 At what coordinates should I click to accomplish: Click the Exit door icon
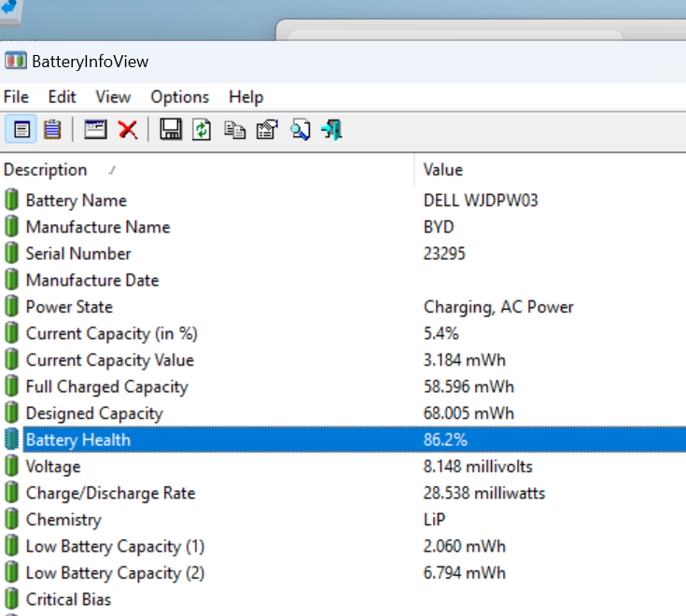[332, 130]
